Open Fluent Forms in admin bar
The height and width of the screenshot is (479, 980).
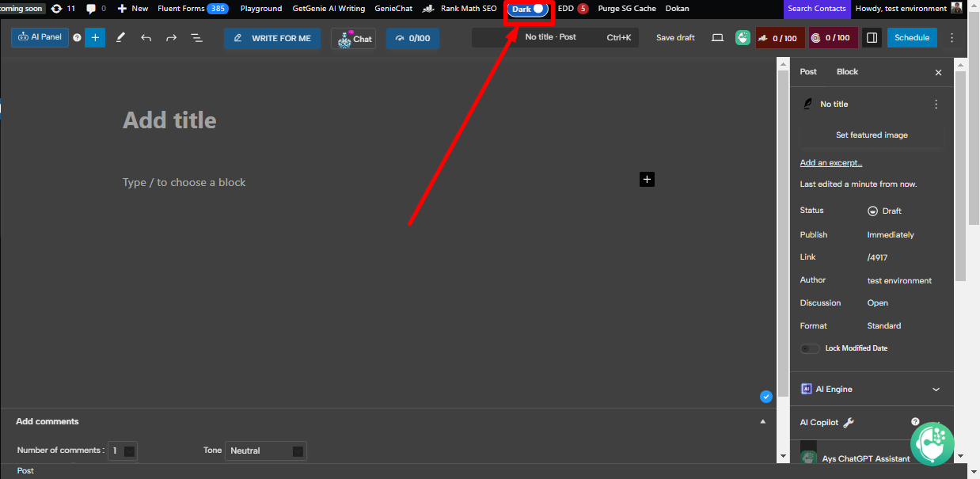point(193,9)
